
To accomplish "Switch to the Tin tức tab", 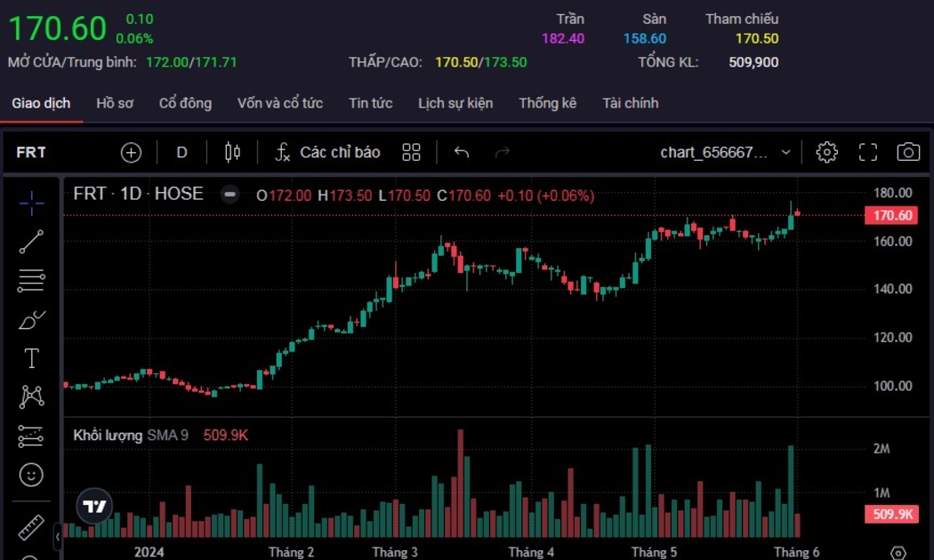I will (370, 103).
